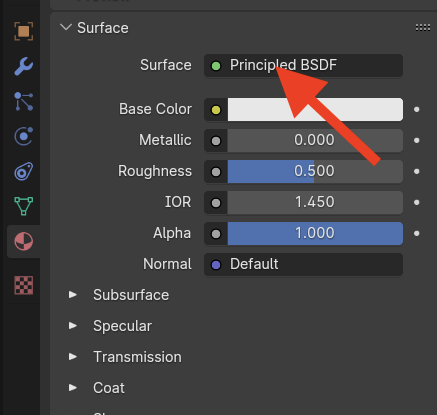Open the Normal Default input selector
This screenshot has height=415, width=437.
click(303, 264)
